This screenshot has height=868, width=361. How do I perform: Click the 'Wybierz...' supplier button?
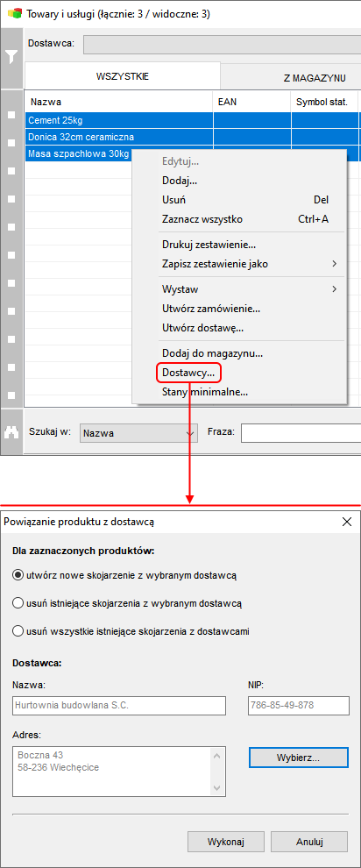click(299, 758)
